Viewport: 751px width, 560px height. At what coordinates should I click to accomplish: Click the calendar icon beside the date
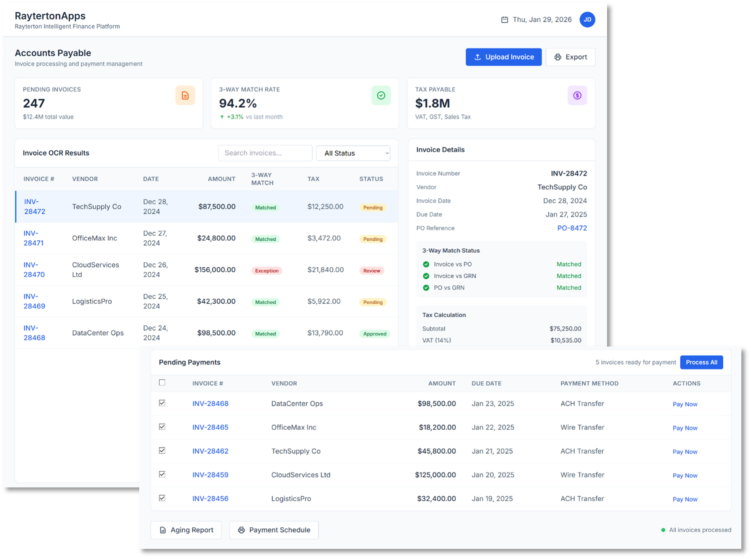[x=505, y=19]
